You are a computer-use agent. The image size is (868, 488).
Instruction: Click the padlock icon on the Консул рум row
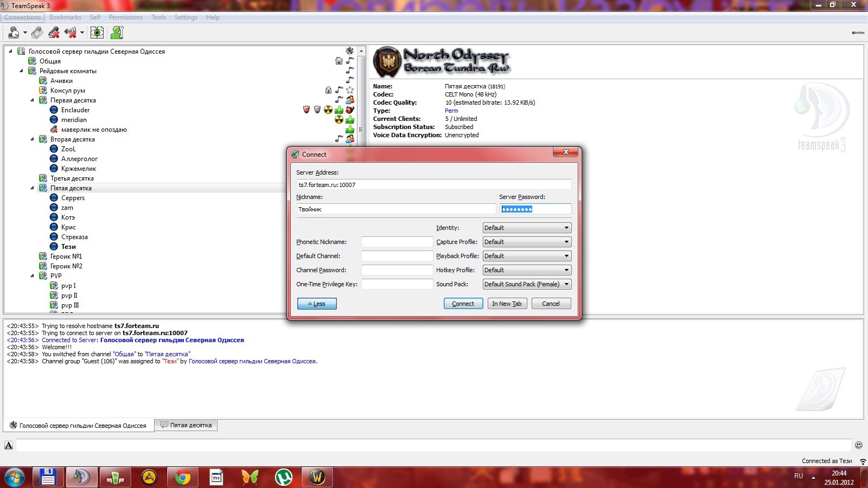[x=328, y=90]
